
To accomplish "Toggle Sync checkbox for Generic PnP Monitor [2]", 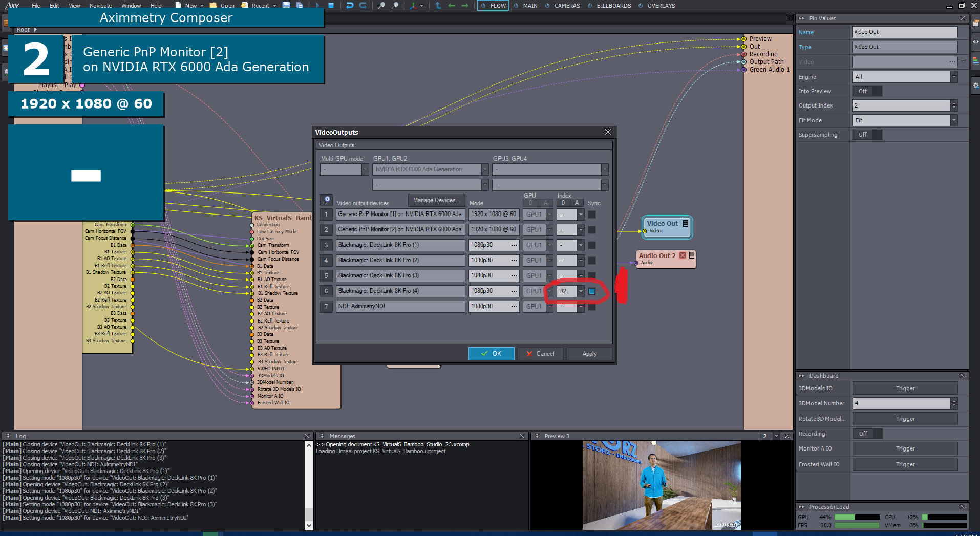I will click(592, 230).
